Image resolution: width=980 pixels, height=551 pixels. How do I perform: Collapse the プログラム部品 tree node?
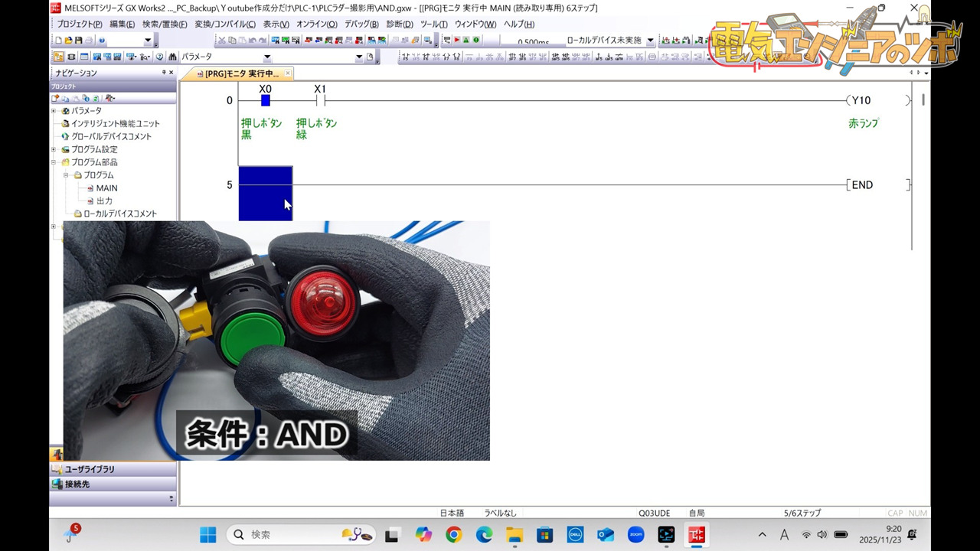coord(54,162)
